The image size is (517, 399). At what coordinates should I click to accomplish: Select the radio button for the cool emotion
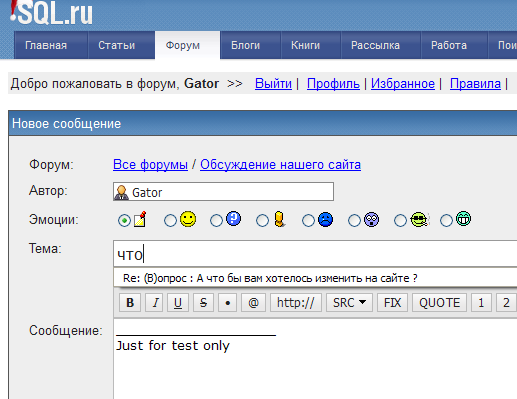click(x=400, y=220)
